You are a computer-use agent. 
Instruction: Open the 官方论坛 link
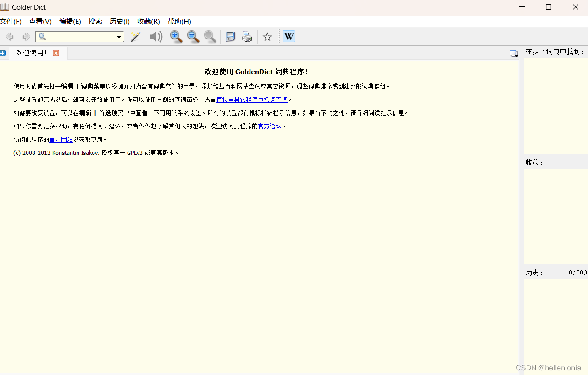pyautogui.click(x=270, y=126)
